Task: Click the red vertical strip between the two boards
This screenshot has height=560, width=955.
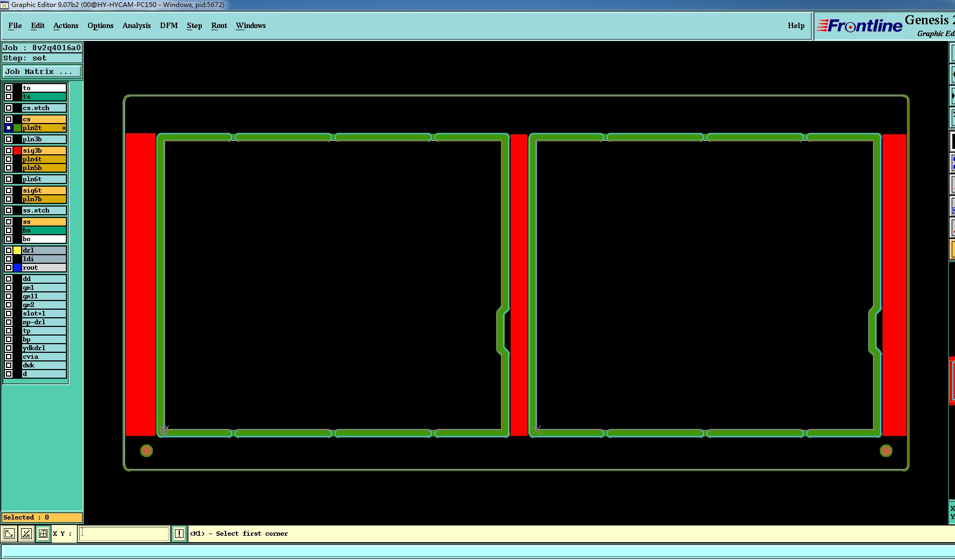Action: [519, 285]
